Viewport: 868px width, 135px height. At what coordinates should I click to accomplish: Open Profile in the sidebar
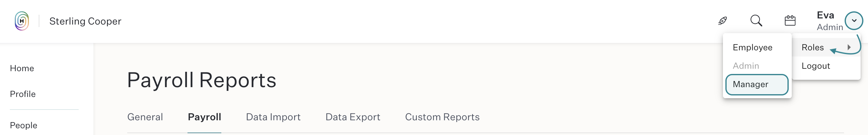[x=22, y=94]
